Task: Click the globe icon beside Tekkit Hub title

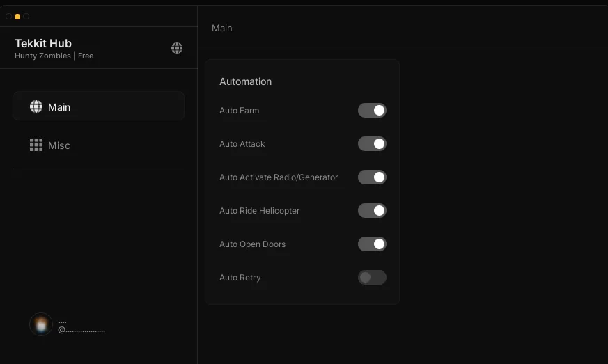Action: [177, 48]
